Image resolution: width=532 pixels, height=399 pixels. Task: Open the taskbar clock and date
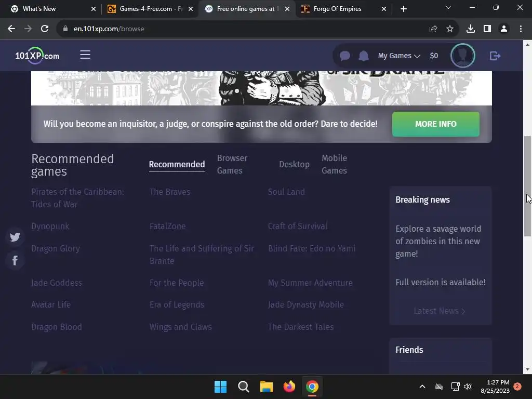tap(495, 387)
